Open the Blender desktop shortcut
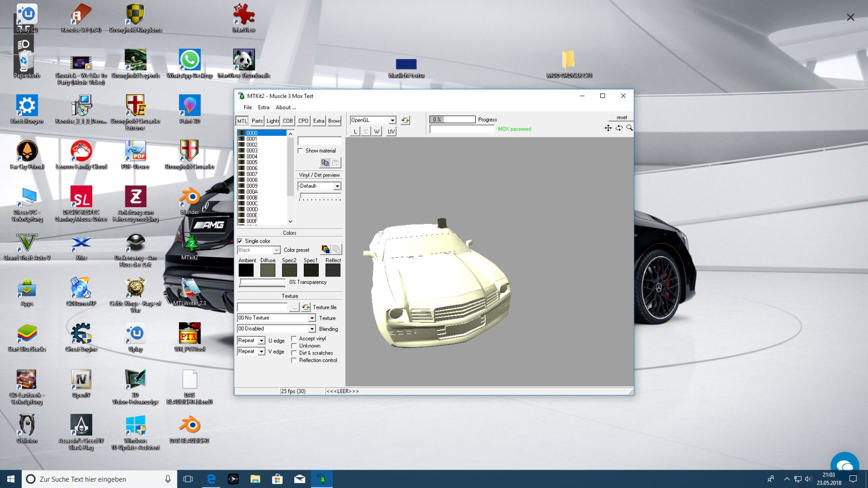Image resolution: width=868 pixels, height=488 pixels. 190,200
